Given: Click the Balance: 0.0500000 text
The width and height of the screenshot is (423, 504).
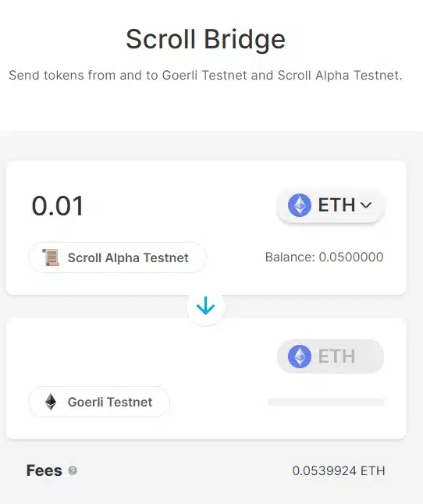Looking at the screenshot, I should point(324,257).
